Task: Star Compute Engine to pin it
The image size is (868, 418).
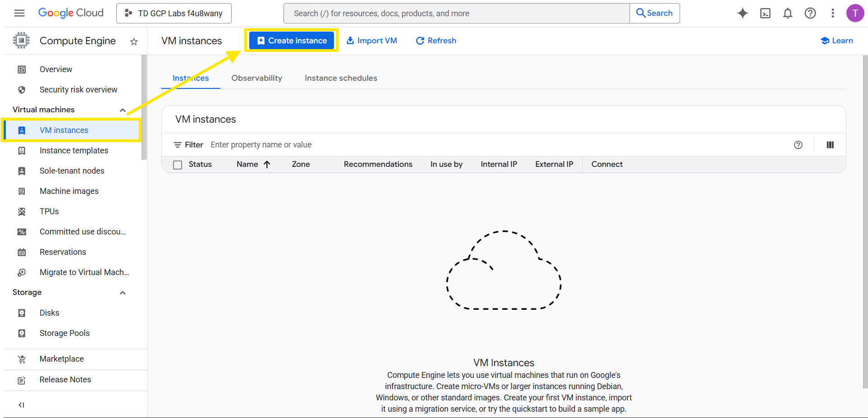Action: click(x=133, y=41)
